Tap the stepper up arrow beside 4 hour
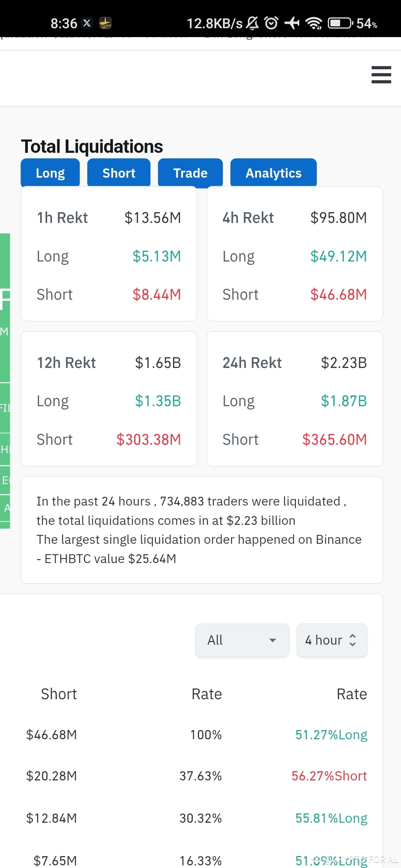 (x=353, y=635)
